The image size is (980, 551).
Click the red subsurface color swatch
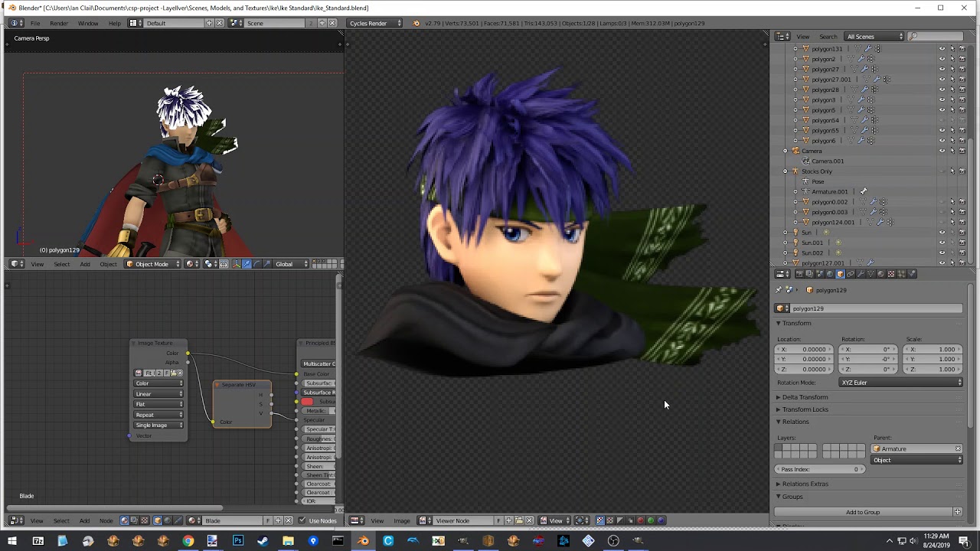(x=307, y=402)
